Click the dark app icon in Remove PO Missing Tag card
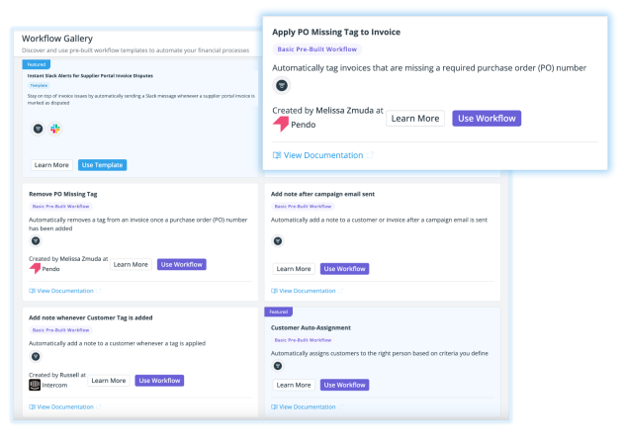Viewport: 624px width, 447px height. click(36, 241)
